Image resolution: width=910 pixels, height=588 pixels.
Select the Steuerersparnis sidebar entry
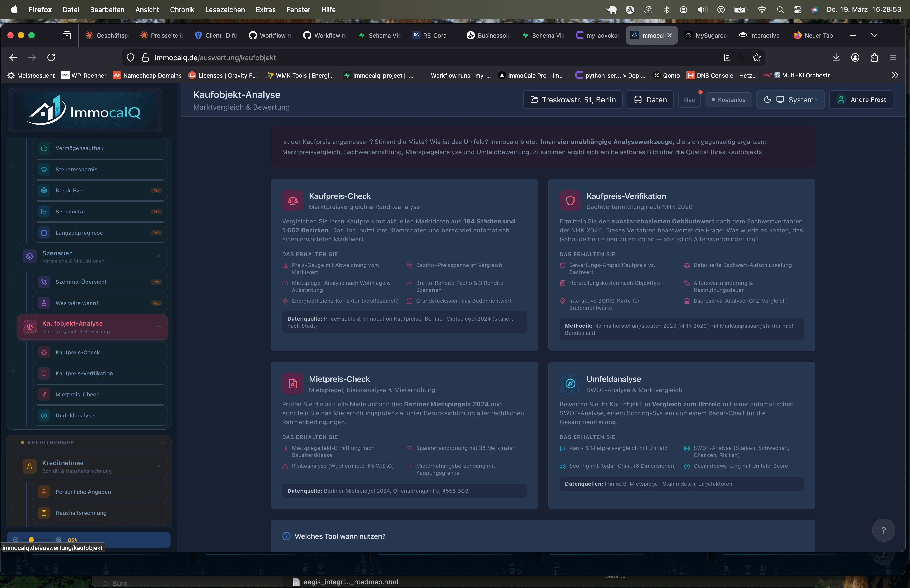(100, 169)
